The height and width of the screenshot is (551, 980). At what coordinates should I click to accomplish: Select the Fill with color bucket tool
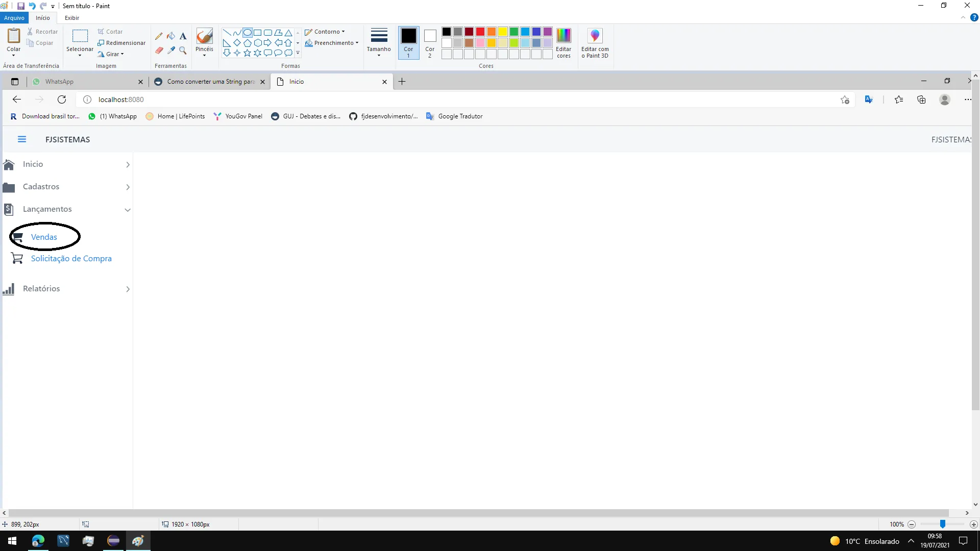tap(171, 36)
